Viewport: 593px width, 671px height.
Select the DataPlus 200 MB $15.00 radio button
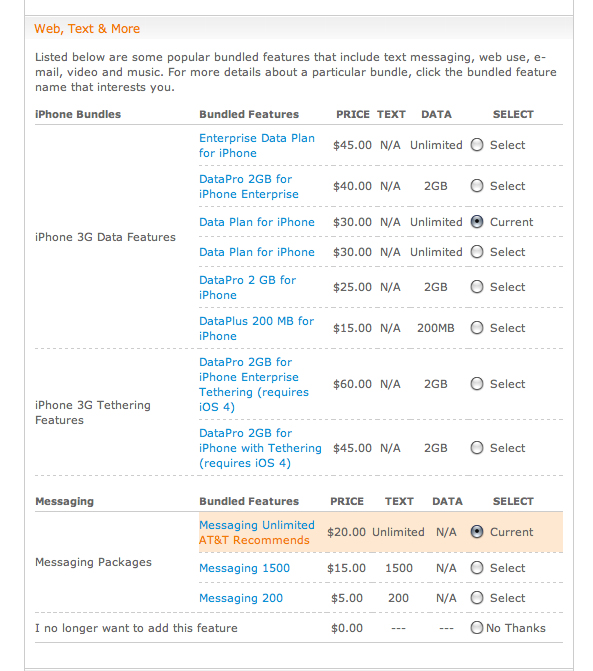tap(477, 328)
